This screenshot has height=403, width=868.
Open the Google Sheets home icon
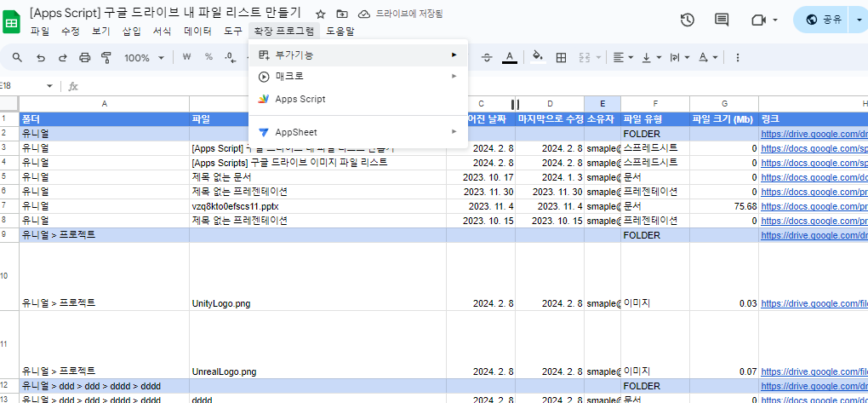click(x=12, y=23)
